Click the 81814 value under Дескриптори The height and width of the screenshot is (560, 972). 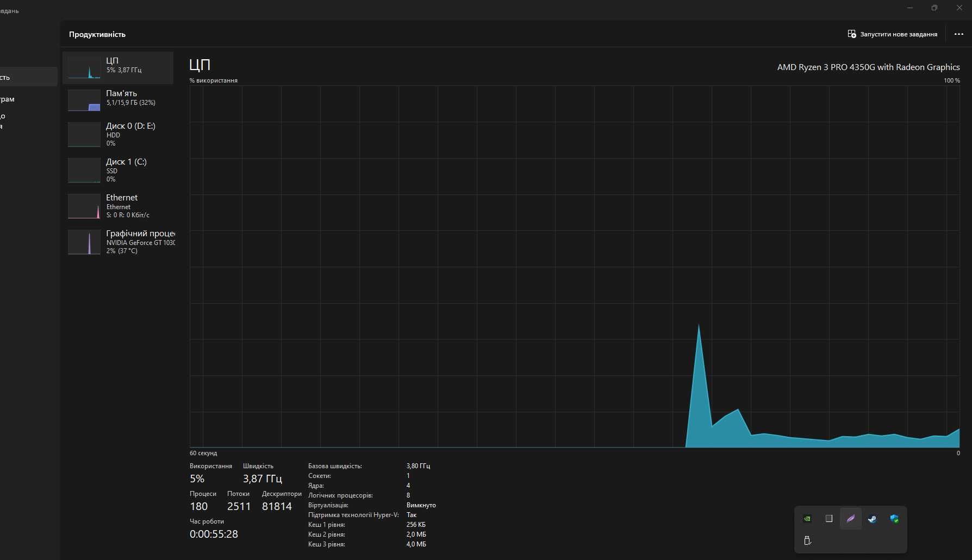pyautogui.click(x=277, y=506)
